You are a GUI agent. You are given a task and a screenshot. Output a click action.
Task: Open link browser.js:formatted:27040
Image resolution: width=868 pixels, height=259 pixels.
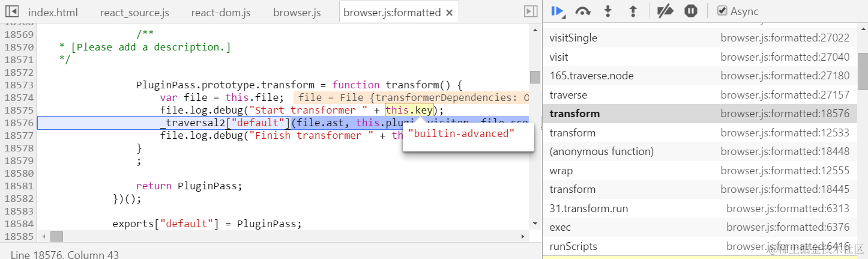point(785,57)
